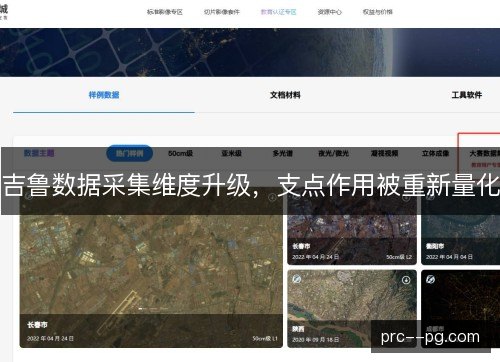500x362 pixels.
Task: Open the 陕西 satellite image card
Action: (x=352, y=309)
